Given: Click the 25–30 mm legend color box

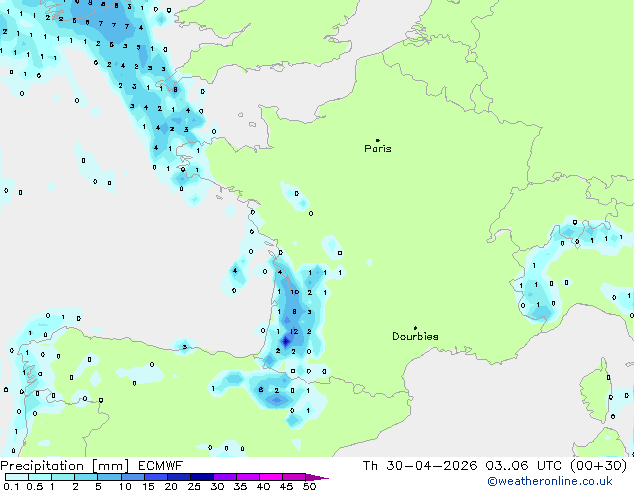Looking at the screenshot, I should tap(202, 477).
